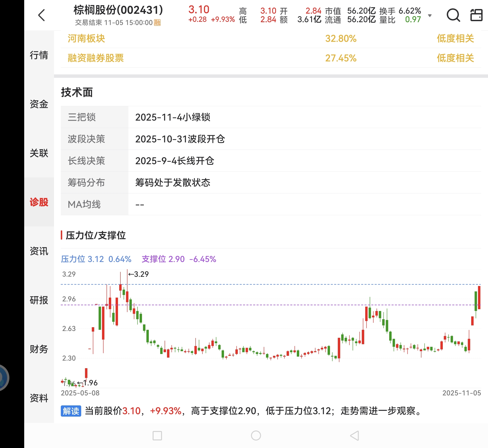The image size is (488, 448).
Task: Open the 研报 sidebar tab
Action: [x=39, y=300]
